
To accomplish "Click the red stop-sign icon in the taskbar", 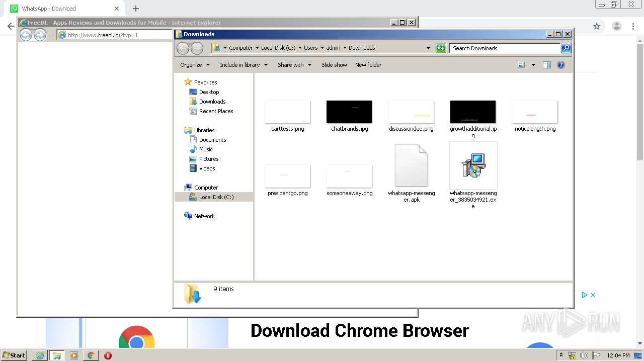I will 108,355.
